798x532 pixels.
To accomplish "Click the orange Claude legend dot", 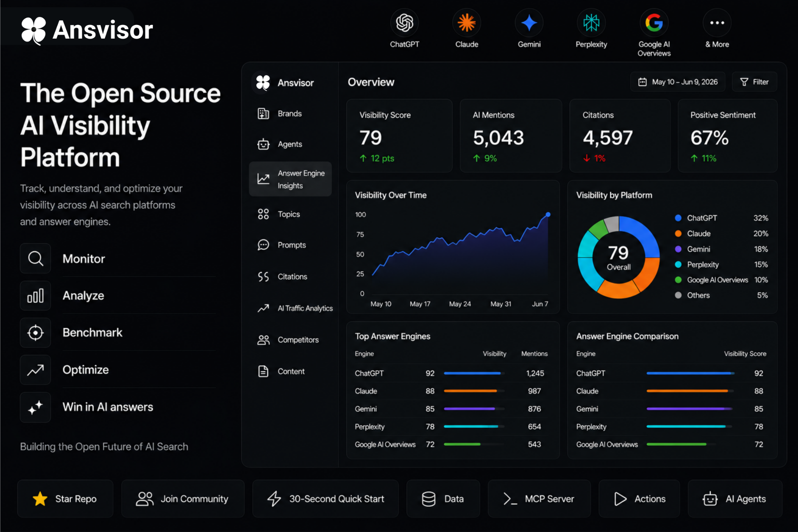I will coord(678,233).
